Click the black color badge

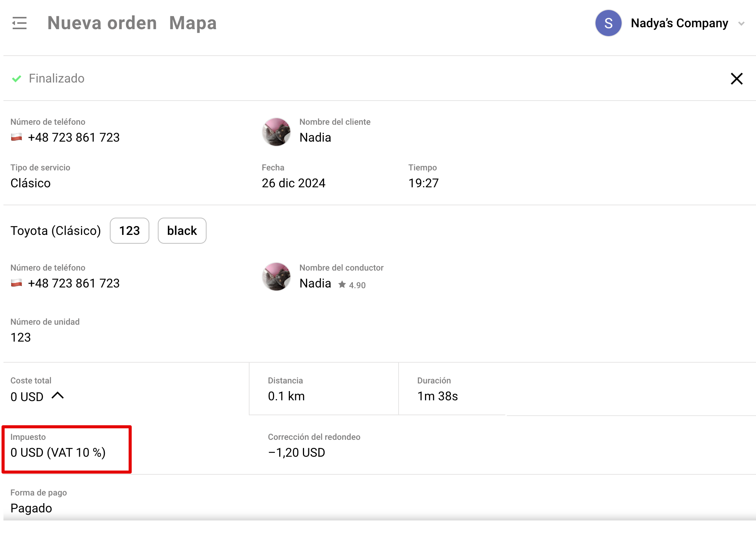pyautogui.click(x=182, y=231)
